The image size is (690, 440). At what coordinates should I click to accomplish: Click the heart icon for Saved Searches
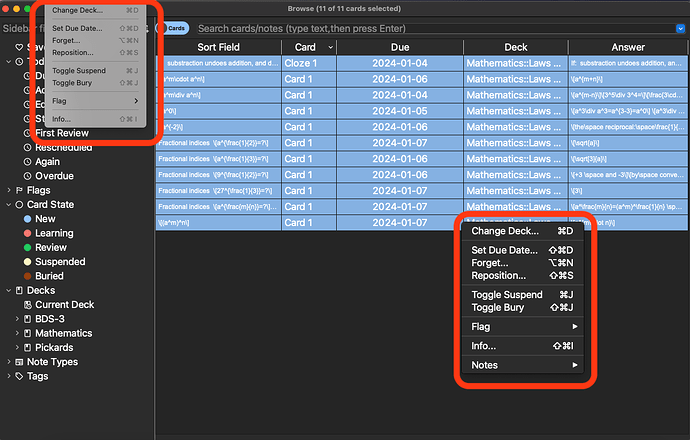19,47
